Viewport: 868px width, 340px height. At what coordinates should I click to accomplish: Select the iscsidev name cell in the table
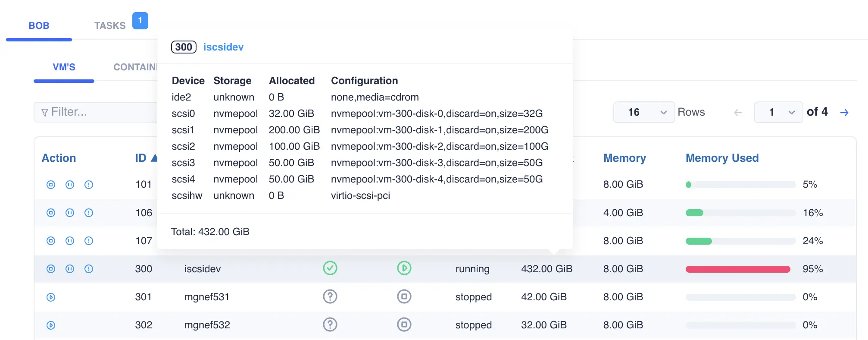click(x=203, y=269)
